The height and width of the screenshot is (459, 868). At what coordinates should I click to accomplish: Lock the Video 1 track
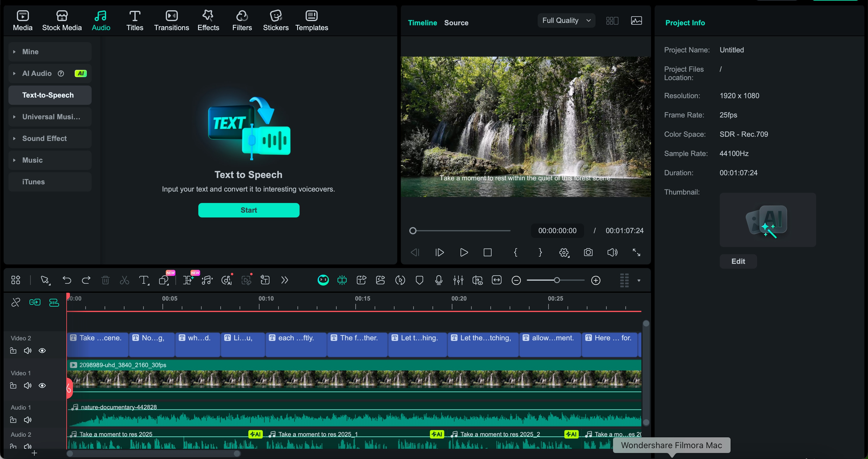[x=13, y=386]
